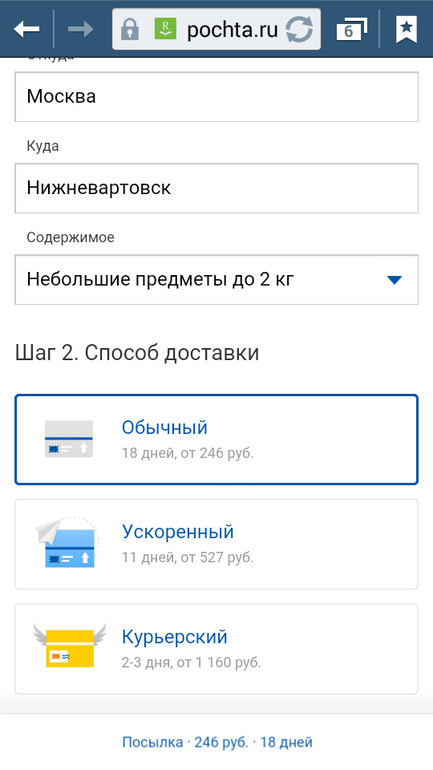Expand Небольшие предметы до 2 кг selector
Viewport: 433px width, 770px height.
(x=216, y=279)
